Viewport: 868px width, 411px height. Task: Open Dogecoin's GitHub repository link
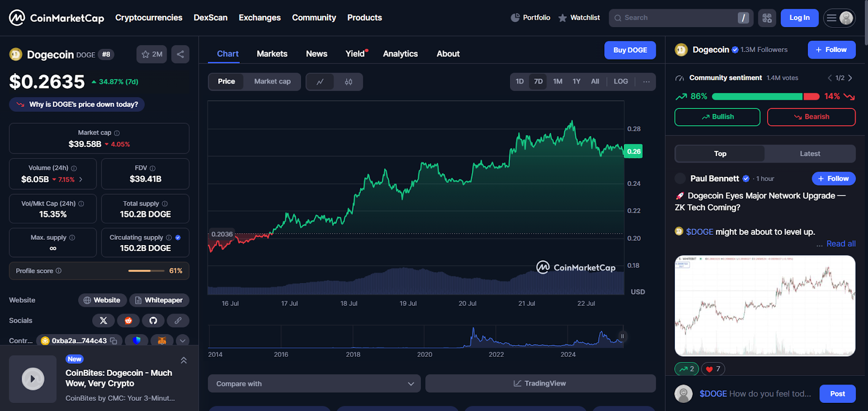pyautogui.click(x=153, y=320)
